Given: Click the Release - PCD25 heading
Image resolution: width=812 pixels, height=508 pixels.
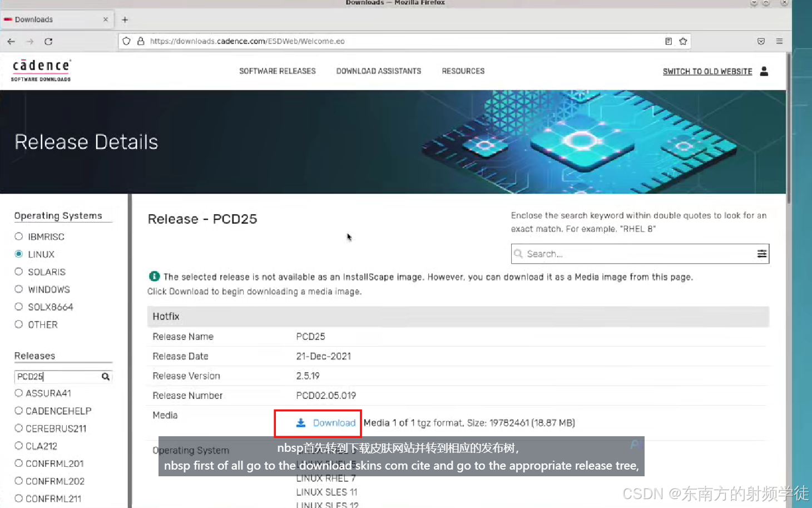Looking at the screenshot, I should coord(202,219).
